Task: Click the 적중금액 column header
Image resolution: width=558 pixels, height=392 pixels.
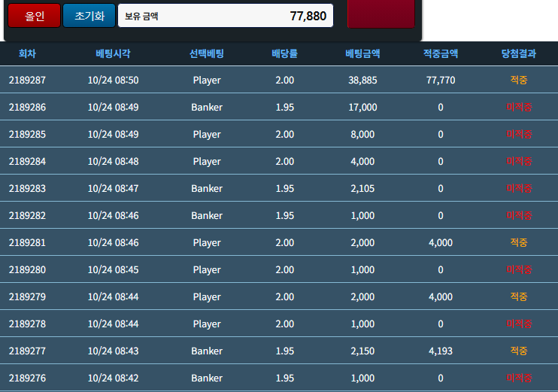Action: pos(441,53)
